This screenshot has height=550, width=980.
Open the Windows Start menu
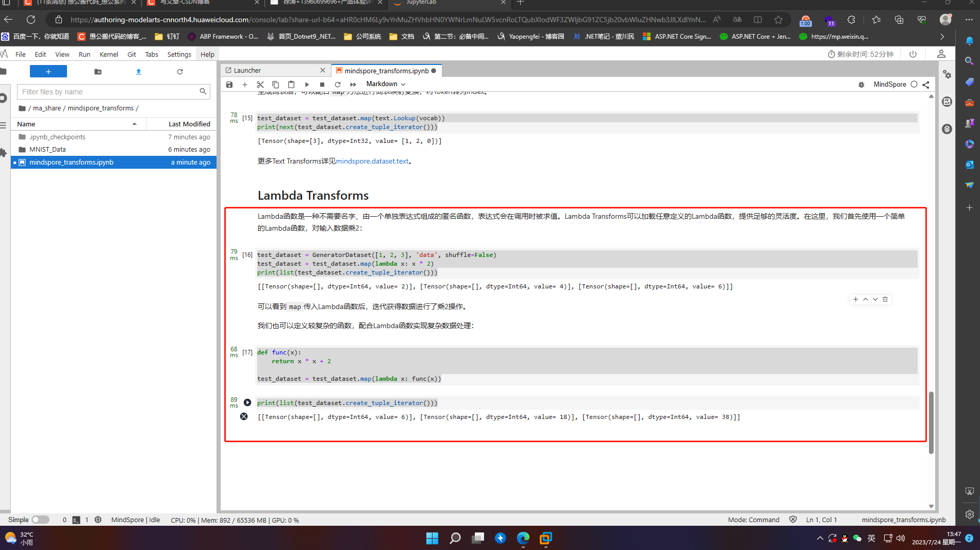(x=432, y=538)
